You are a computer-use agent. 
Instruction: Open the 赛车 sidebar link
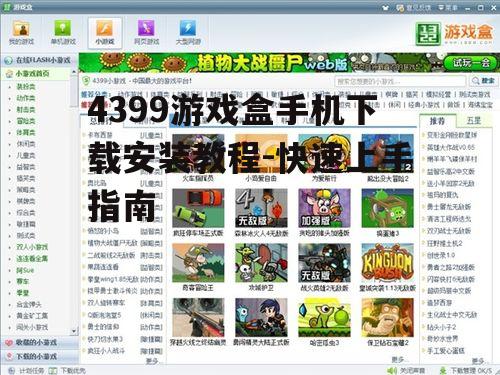coord(23,281)
